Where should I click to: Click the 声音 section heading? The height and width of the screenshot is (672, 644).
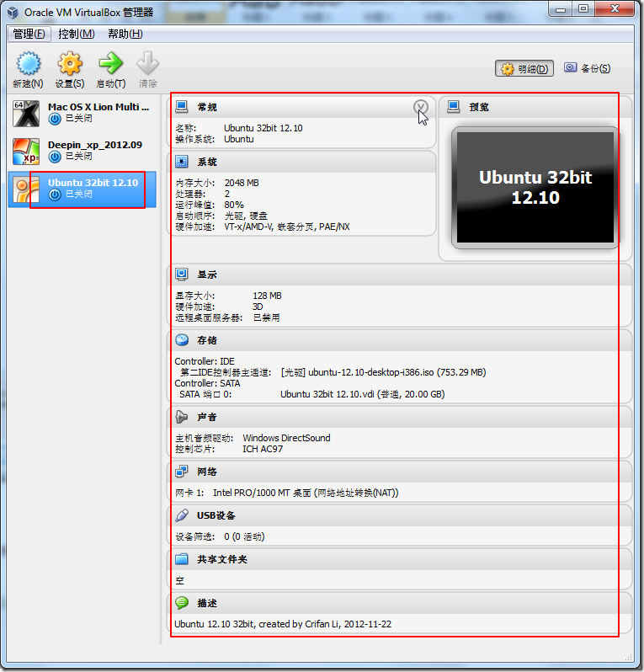207,417
